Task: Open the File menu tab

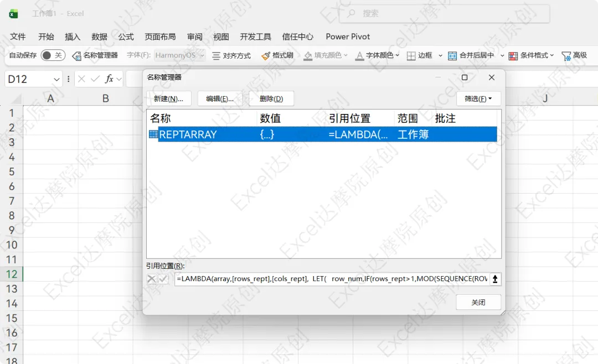Action: tap(18, 37)
